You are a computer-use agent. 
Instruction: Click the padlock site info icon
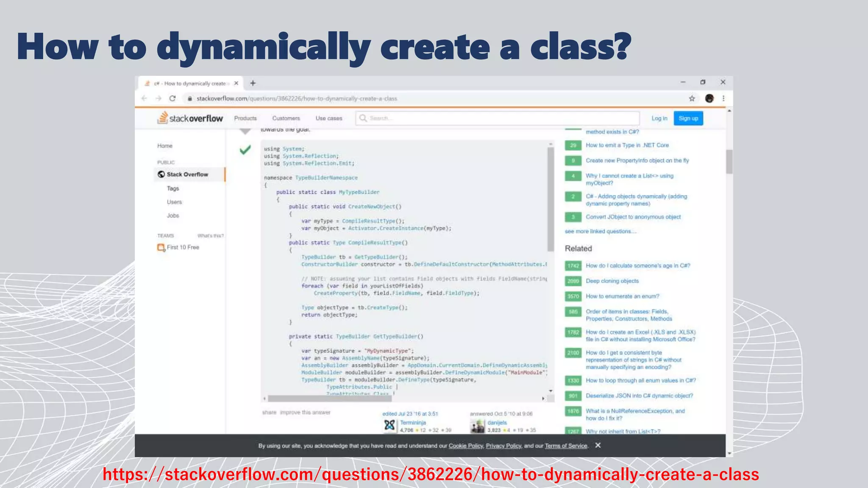(x=189, y=98)
